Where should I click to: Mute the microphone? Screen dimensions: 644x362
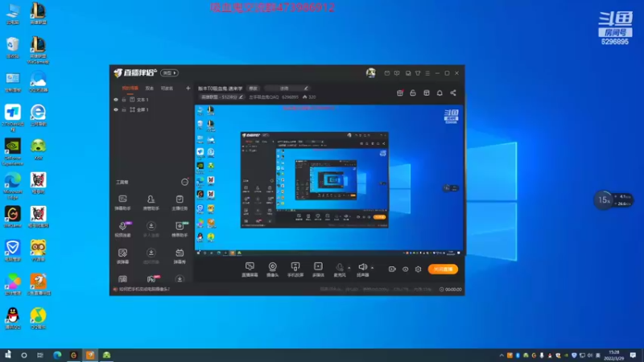pos(339,269)
